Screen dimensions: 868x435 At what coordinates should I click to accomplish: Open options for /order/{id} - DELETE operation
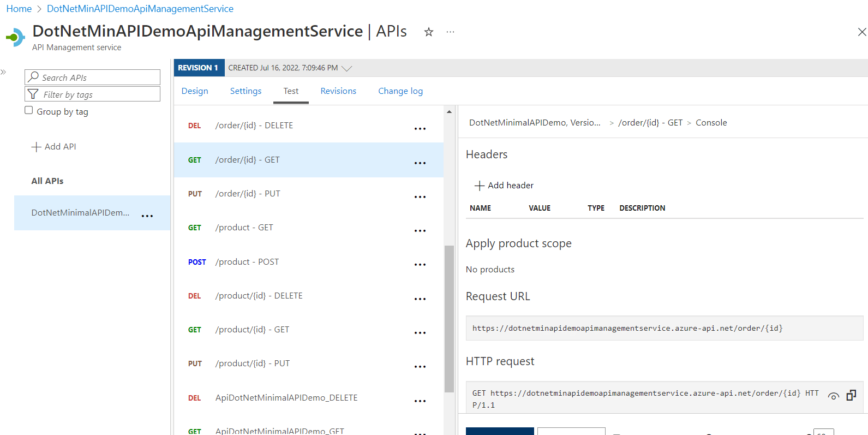pyautogui.click(x=420, y=129)
